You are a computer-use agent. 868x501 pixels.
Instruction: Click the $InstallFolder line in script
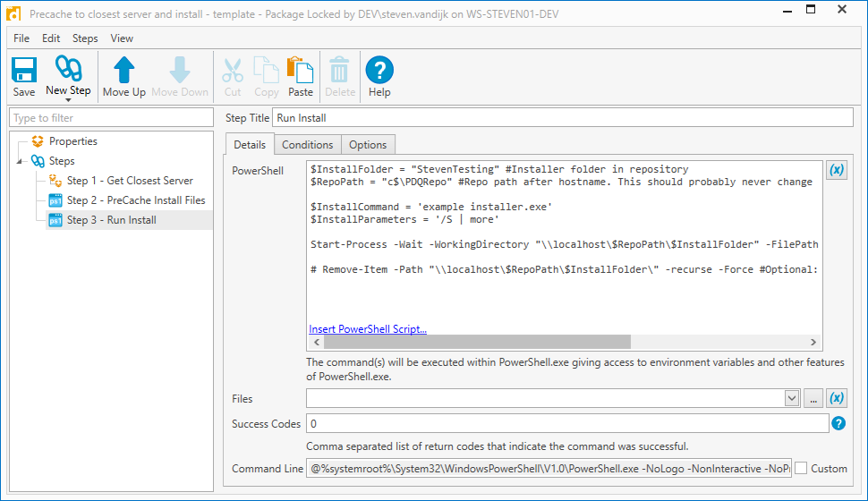(x=499, y=169)
